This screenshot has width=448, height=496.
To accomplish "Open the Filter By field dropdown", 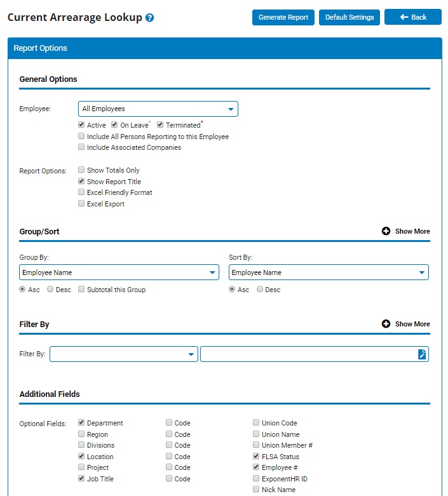I will pyautogui.click(x=124, y=354).
